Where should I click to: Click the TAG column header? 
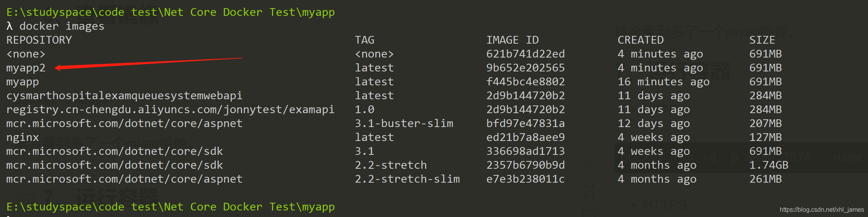click(364, 40)
